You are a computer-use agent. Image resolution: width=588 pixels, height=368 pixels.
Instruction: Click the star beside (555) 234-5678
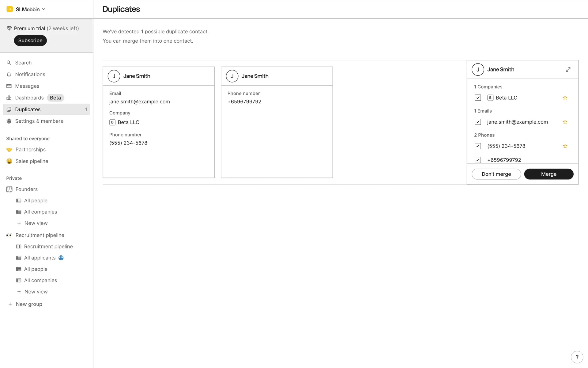pos(565,146)
